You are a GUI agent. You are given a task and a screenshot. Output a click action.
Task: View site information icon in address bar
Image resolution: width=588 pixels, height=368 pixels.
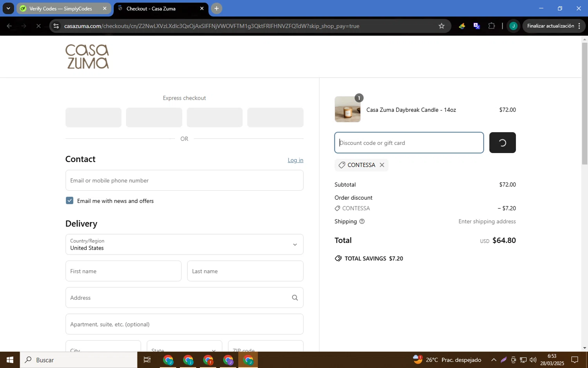coord(56,26)
